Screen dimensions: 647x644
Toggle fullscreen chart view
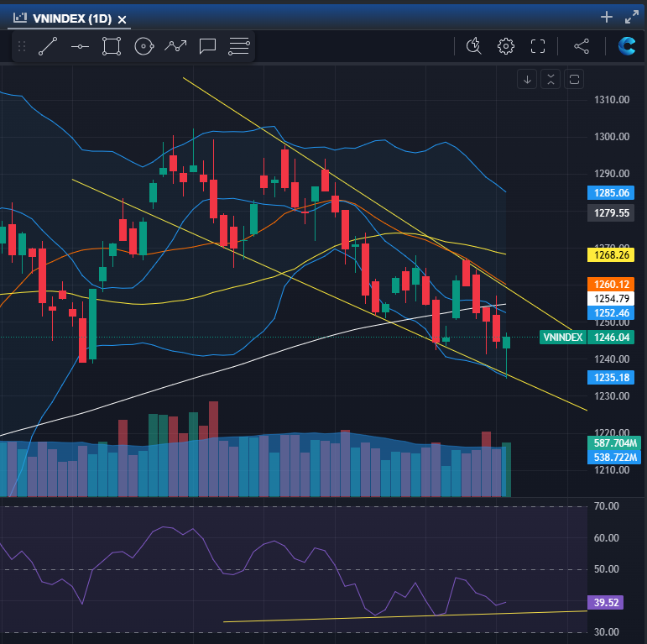pyautogui.click(x=538, y=46)
